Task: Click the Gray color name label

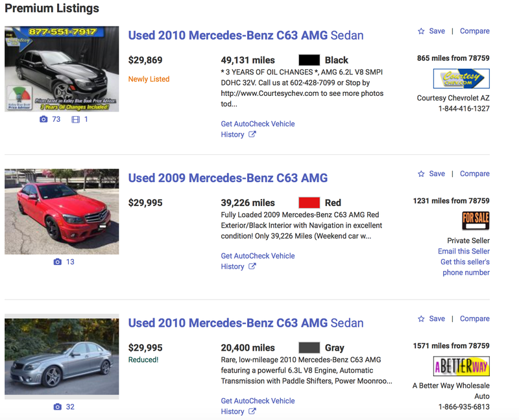Action: click(335, 347)
